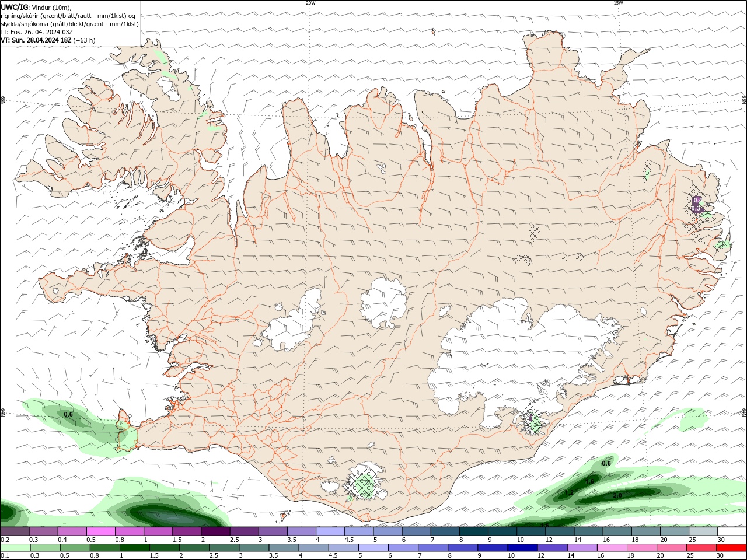This screenshot has height=560, width=747.
Task: Select the lilac bottom-row swatch labeled 14
Action: 582,548
